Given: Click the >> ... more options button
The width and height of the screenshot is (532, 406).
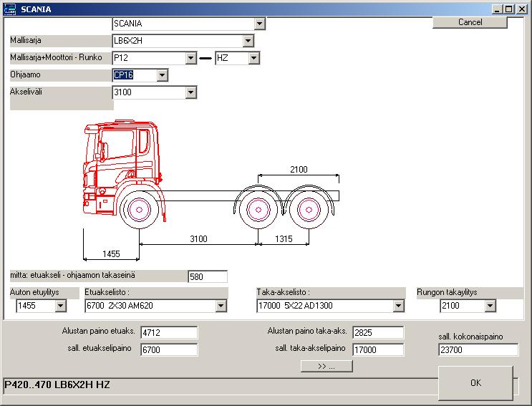Looking at the screenshot, I should tap(327, 367).
